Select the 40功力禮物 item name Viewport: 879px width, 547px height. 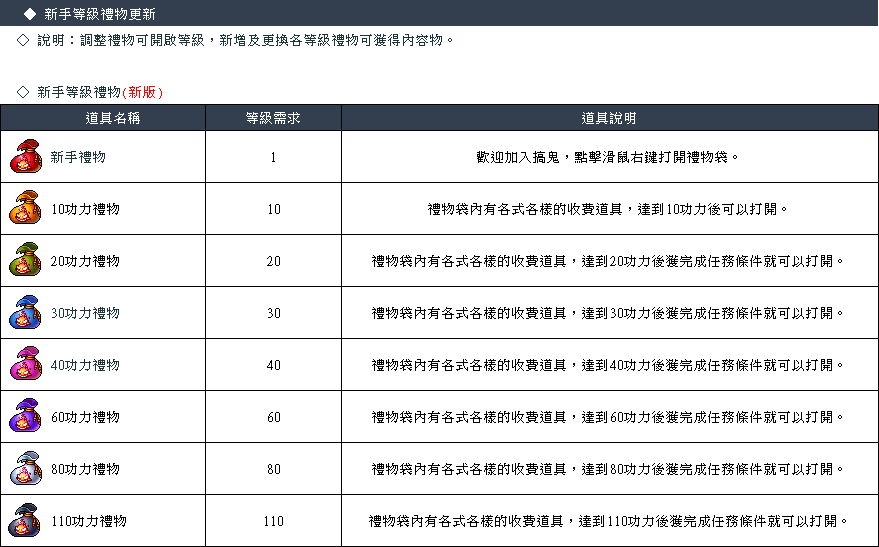85,365
